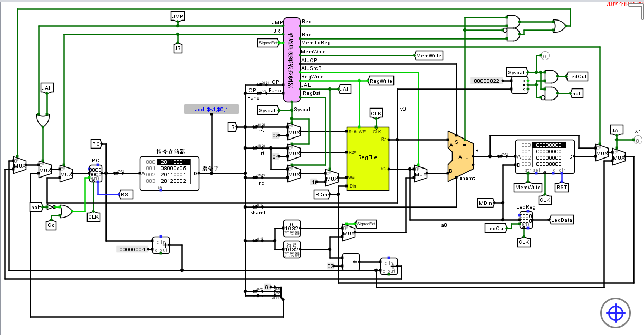Image resolution: width=644 pixels, height=335 pixels.
Task: Click the JR tunnel label
Action: coord(178,48)
